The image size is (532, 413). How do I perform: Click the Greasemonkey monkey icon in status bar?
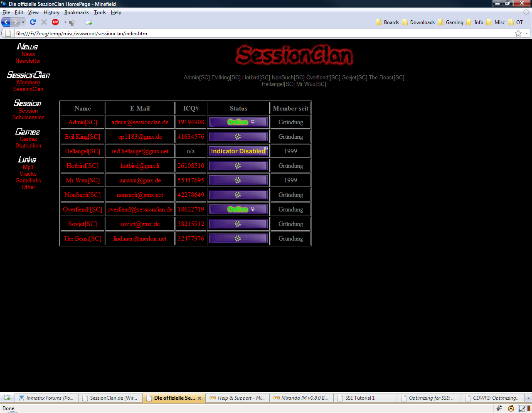click(511, 408)
